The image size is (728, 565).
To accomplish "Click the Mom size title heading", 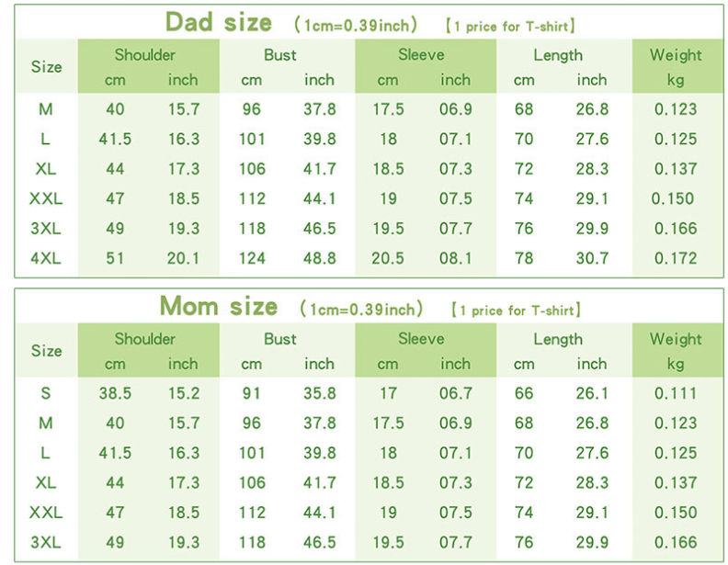I will point(218,306).
